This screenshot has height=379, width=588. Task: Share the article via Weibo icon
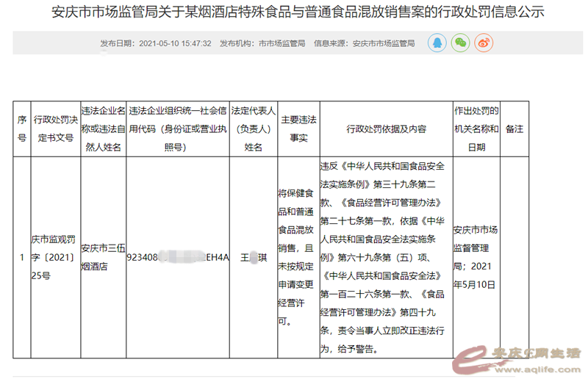pyautogui.click(x=483, y=43)
